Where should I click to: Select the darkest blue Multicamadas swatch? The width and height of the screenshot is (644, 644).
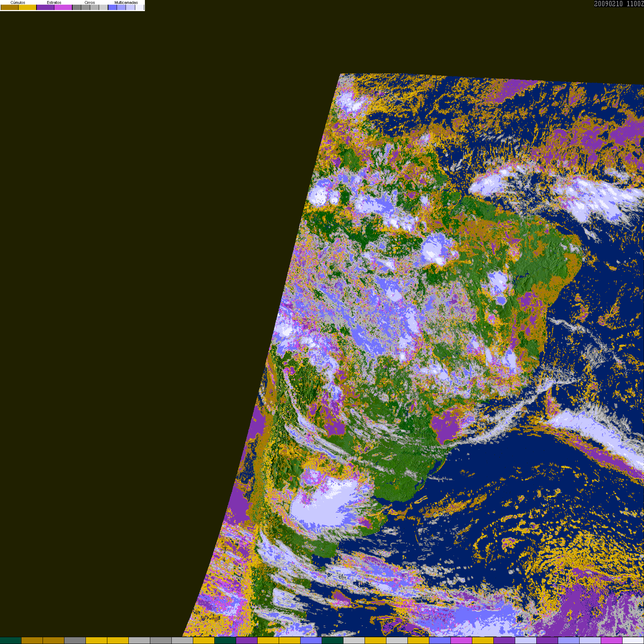click(113, 8)
